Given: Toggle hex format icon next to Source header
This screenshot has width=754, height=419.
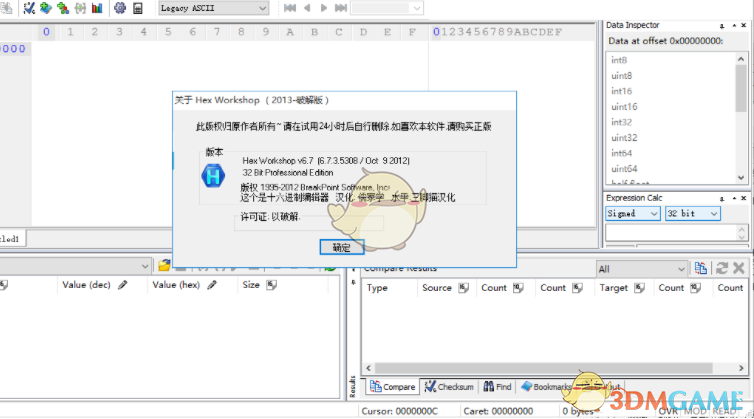Looking at the screenshot, I should point(463,288).
